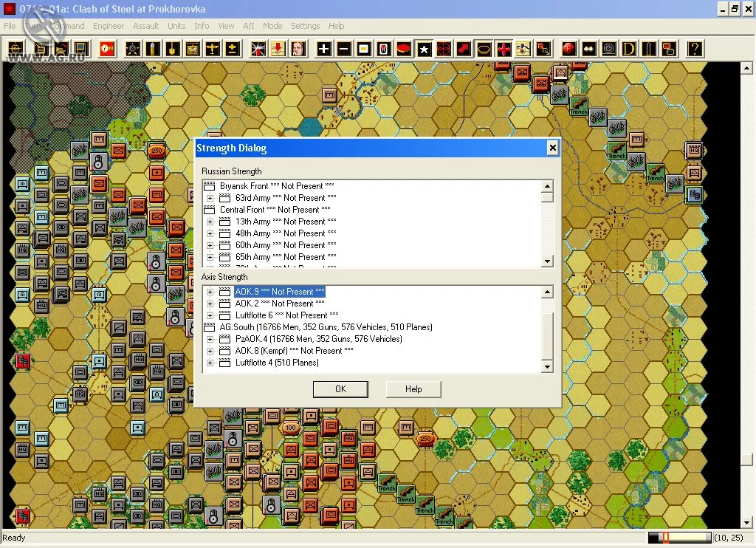Click the white plus zoom-in icon
Viewport: 756px width, 548px height.
324,49
